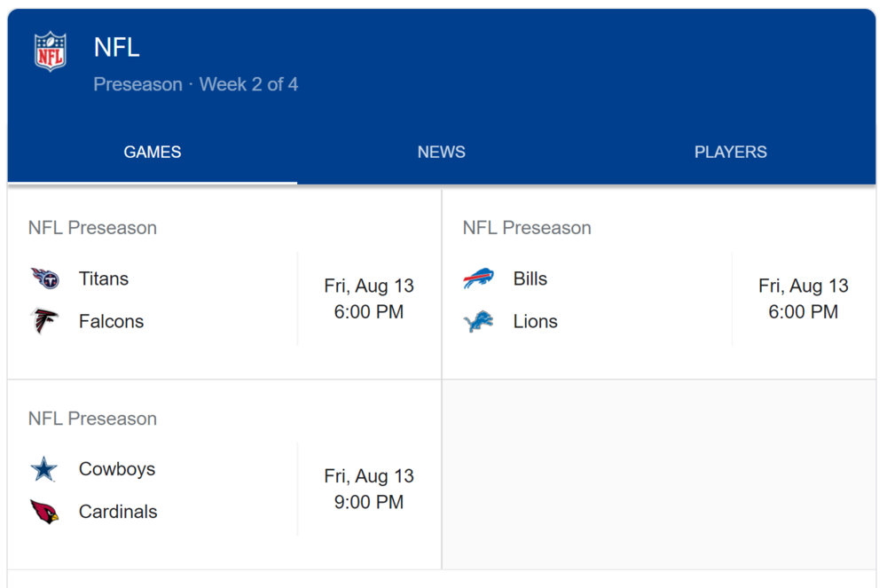Open the News tab
Viewport: 887px width, 588px height.
pos(441,153)
